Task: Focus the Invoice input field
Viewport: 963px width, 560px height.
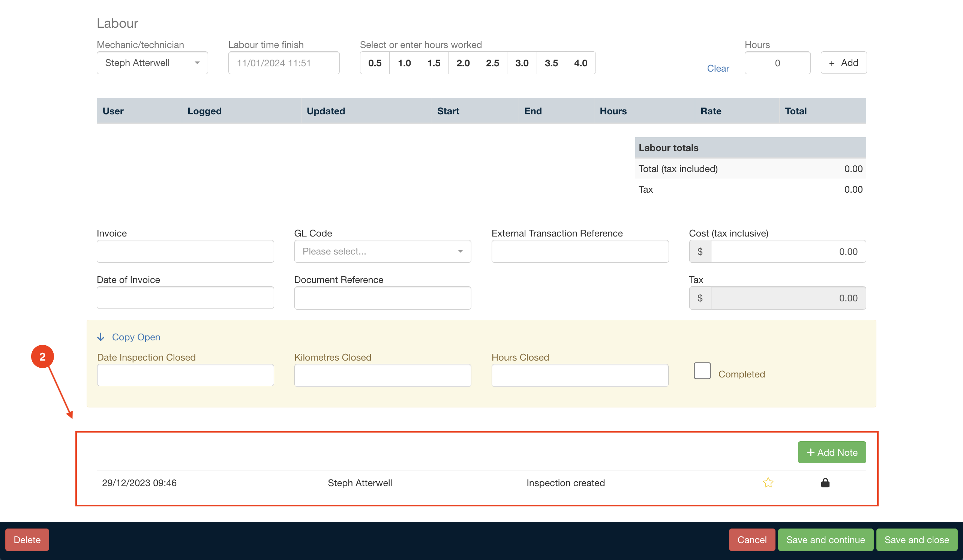Action: [185, 252]
